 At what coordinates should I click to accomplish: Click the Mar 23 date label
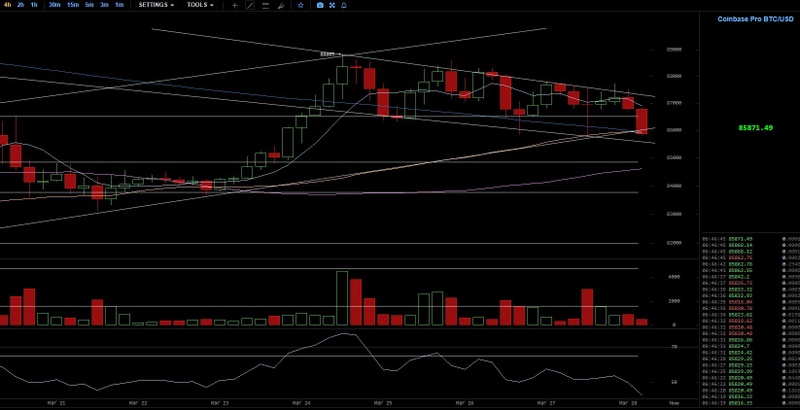point(219,403)
